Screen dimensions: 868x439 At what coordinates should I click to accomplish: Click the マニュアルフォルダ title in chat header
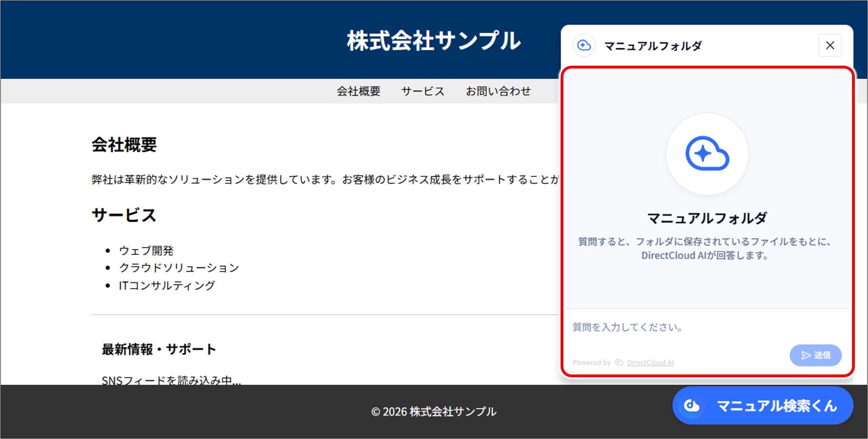coord(653,46)
